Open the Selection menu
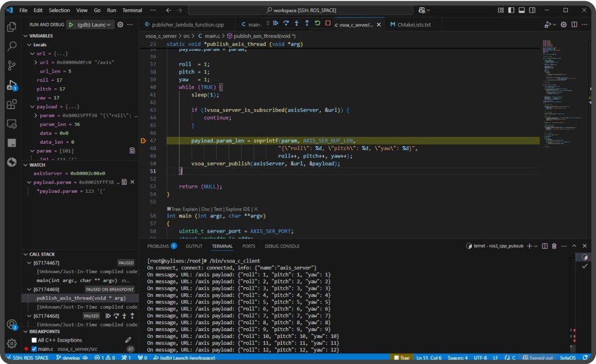The height and width of the screenshot is (364, 596). [59, 10]
